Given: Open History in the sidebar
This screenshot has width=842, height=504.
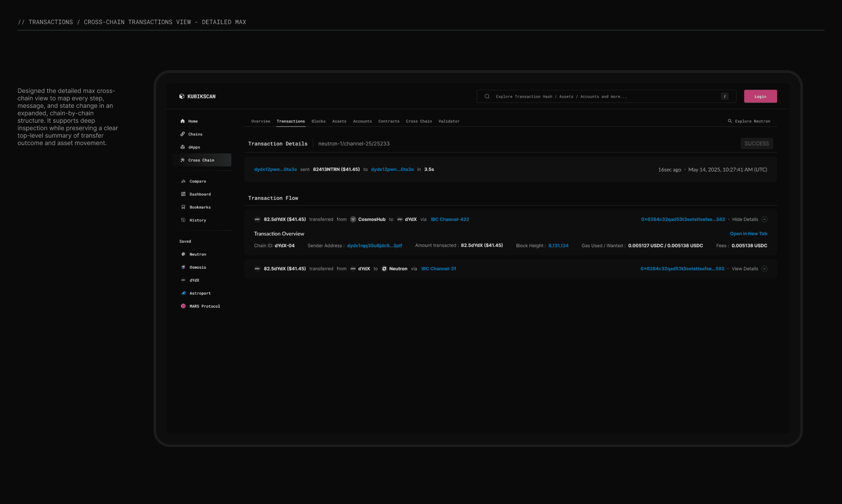Looking at the screenshot, I should pyautogui.click(x=197, y=220).
